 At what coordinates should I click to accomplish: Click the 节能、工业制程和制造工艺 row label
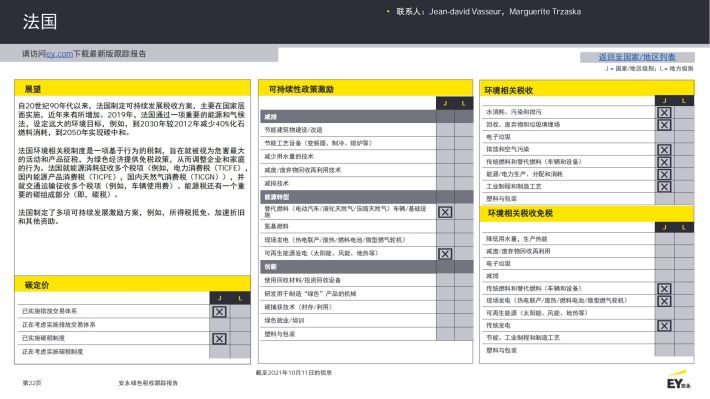point(523,338)
